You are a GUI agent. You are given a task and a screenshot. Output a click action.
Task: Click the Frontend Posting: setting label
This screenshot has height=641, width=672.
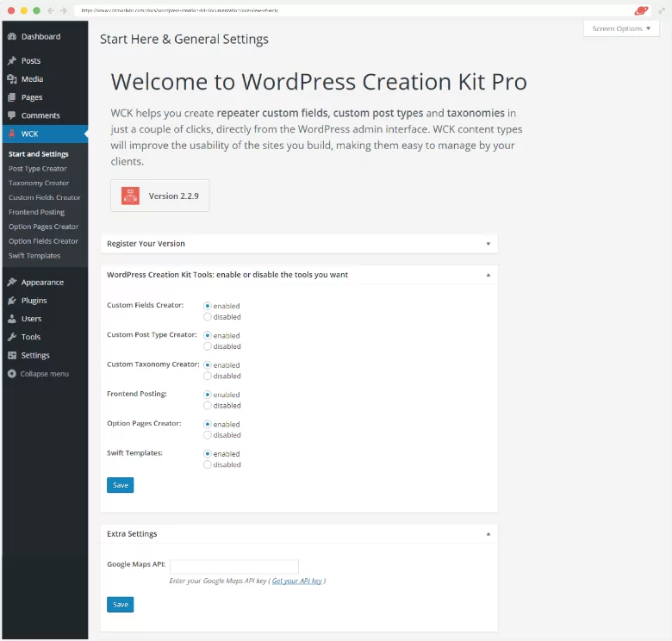pyautogui.click(x=137, y=394)
